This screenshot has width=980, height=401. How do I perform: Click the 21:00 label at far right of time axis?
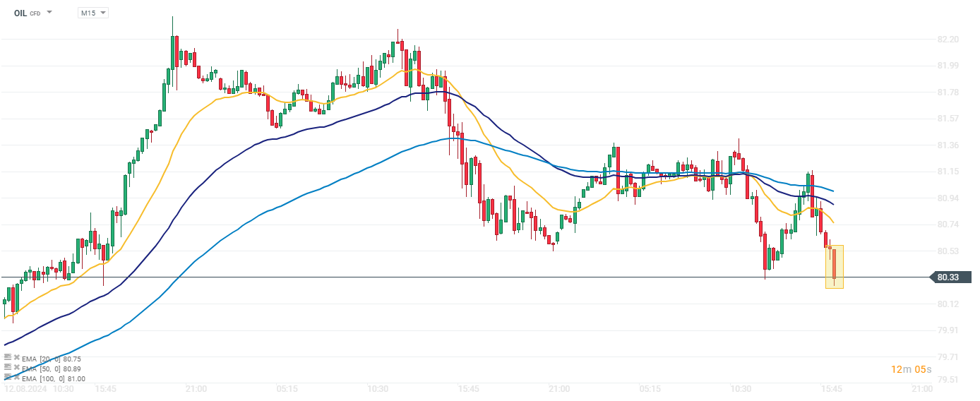(x=922, y=389)
